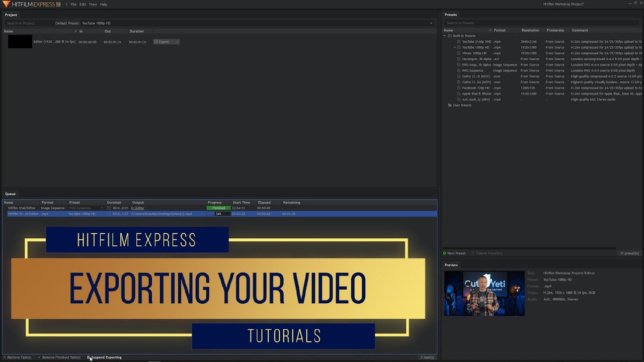
Task: Click the PNG Sequence preset file icon
Action: (459, 70)
